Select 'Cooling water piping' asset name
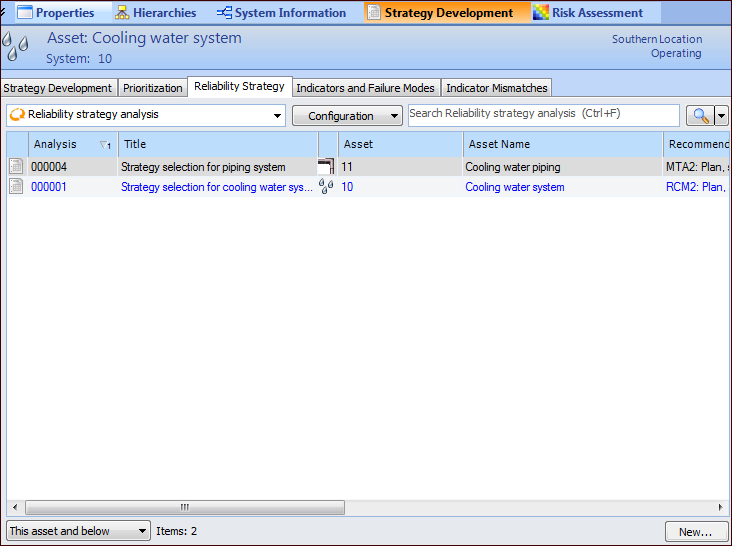Viewport: 732px width, 546px height. pyautogui.click(x=513, y=167)
